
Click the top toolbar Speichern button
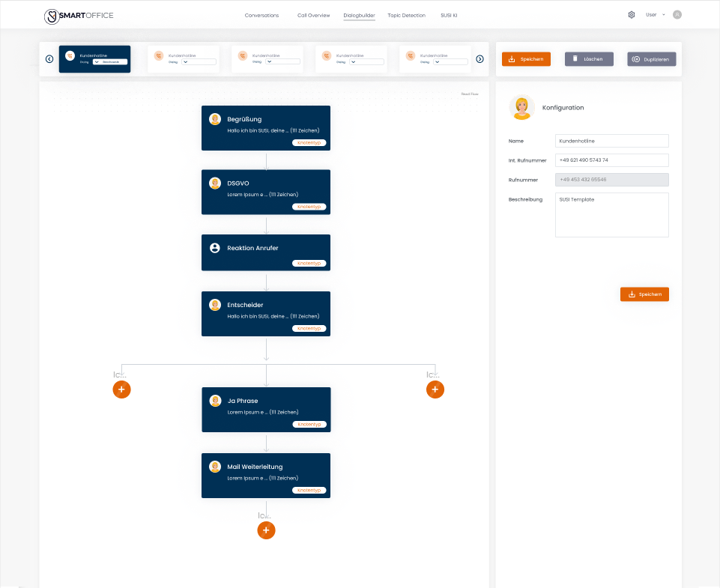526,59
